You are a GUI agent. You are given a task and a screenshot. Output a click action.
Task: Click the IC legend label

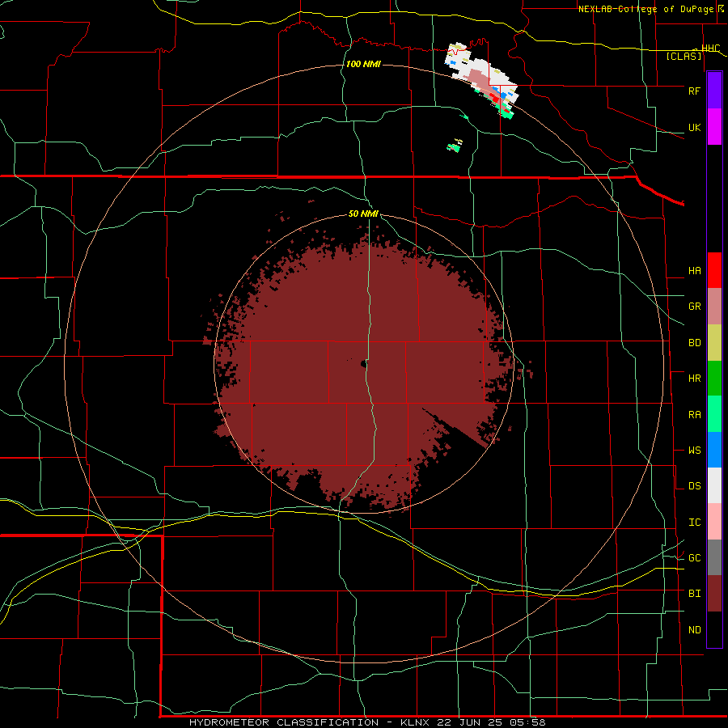click(694, 523)
